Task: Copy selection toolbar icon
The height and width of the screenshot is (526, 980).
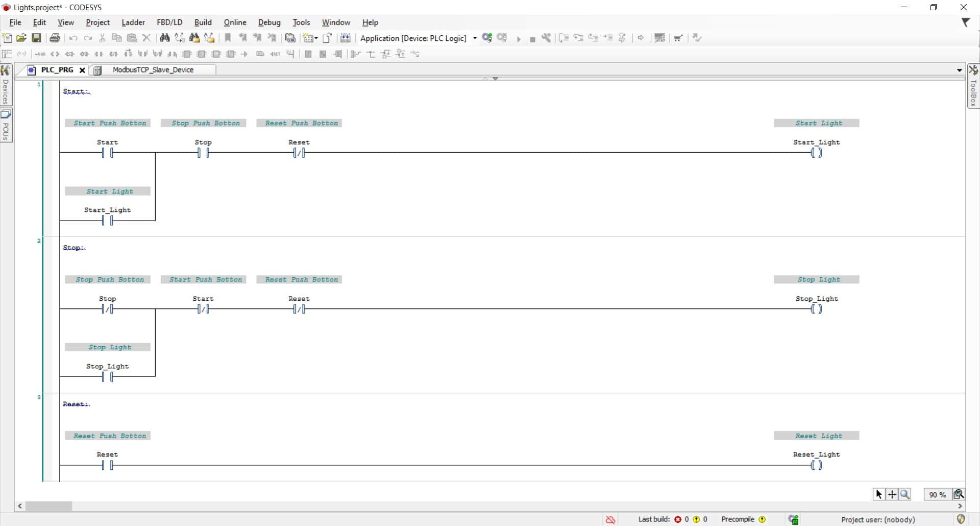Action: (117, 38)
